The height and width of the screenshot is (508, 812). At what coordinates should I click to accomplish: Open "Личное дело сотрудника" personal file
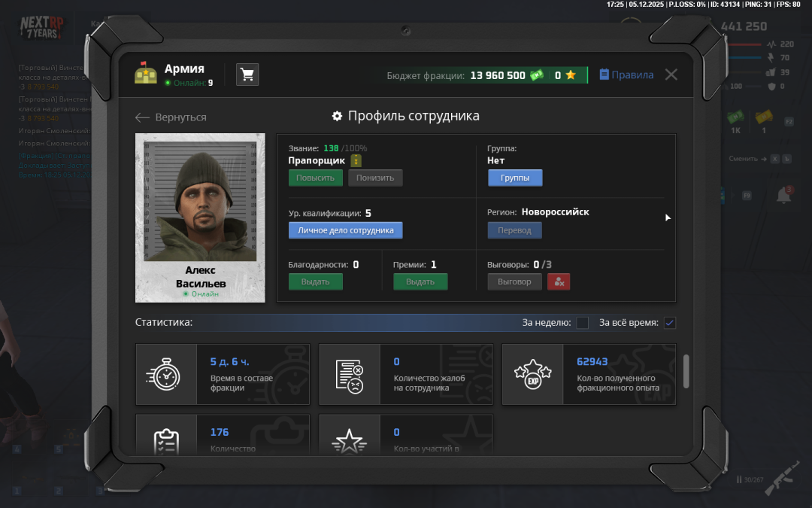coord(346,230)
